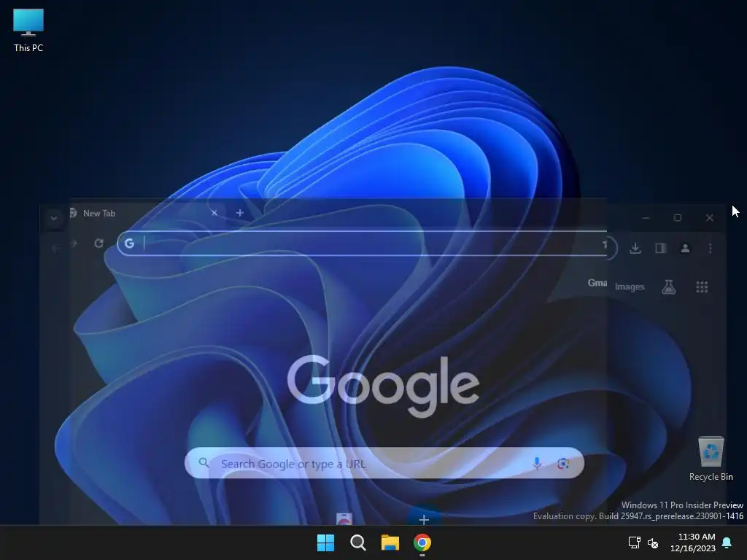Start voice search microphone

537,463
